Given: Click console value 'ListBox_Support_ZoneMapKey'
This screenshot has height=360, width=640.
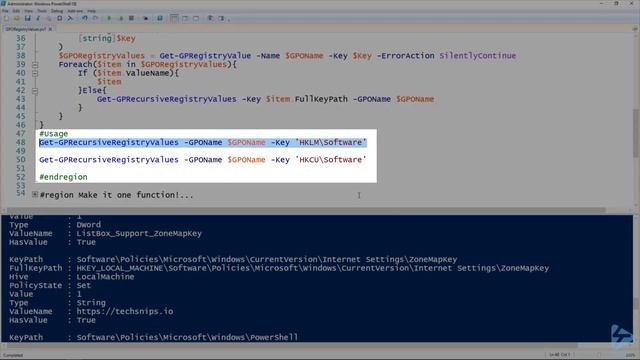Looking at the screenshot, I should click(139, 233).
